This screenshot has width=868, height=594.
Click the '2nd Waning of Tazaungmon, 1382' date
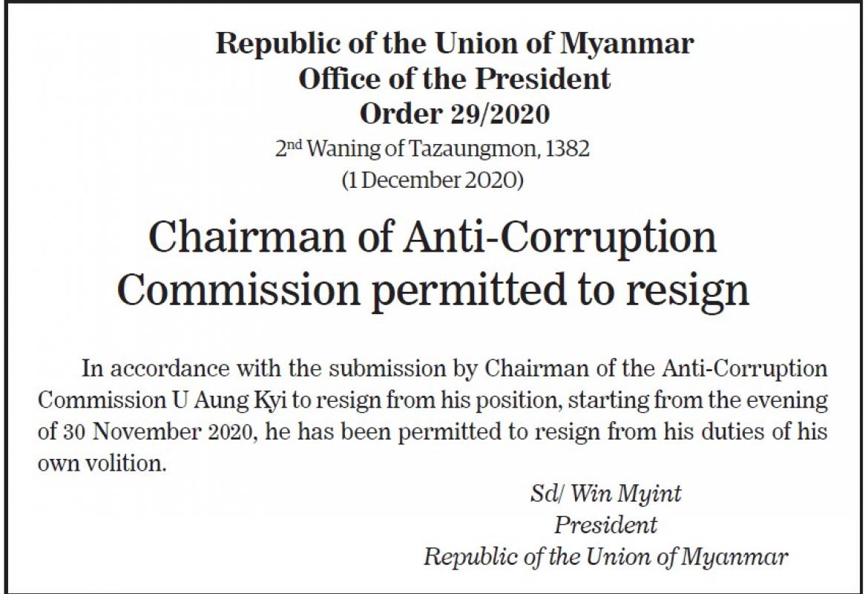[x=433, y=148]
